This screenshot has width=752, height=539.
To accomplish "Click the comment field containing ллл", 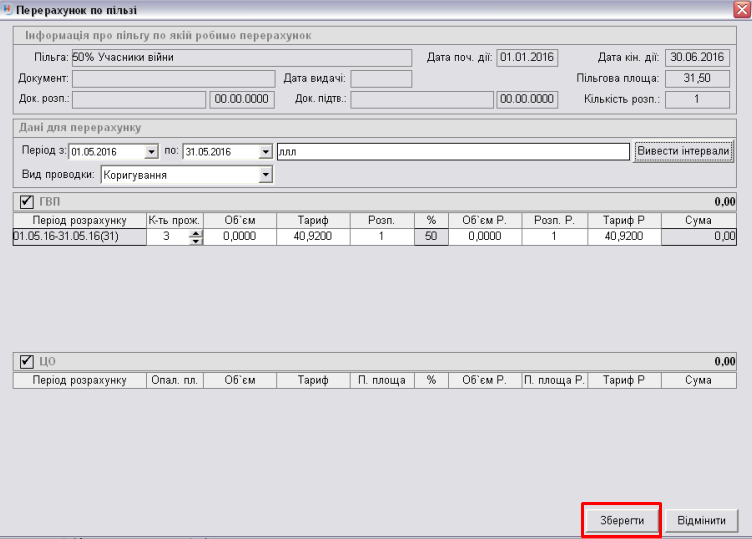I will coord(452,152).
